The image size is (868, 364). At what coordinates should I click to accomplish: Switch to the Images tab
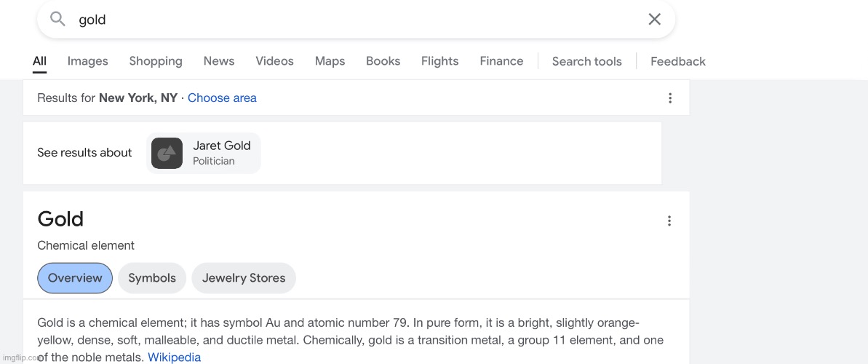tap(87, 61)
